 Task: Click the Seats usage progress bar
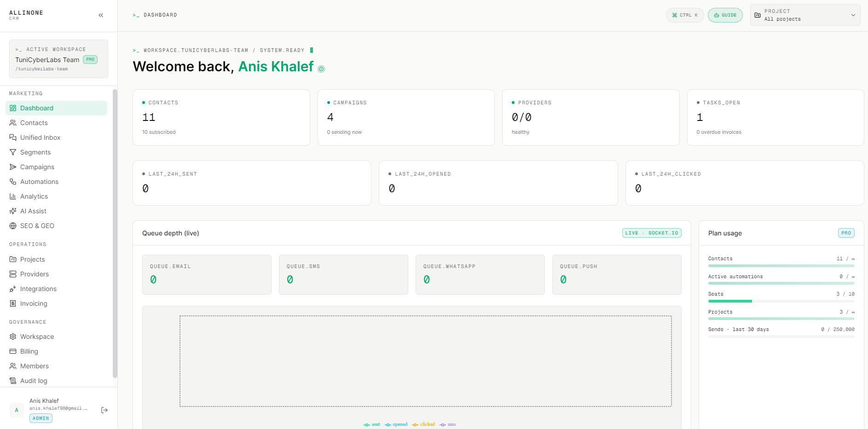tap(781, 301)
